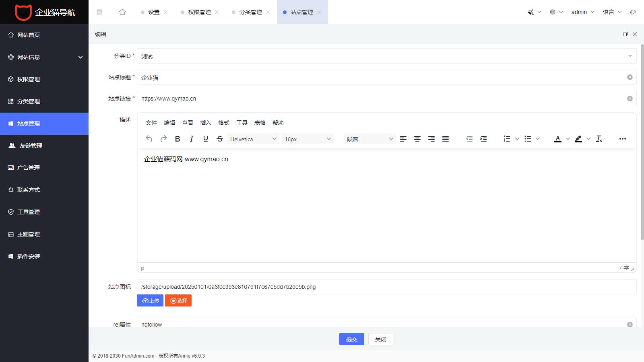The width and height of the screenshot is (644, 362).
Task: Open the text color picker arrow
Action: (x=568, y=139)
